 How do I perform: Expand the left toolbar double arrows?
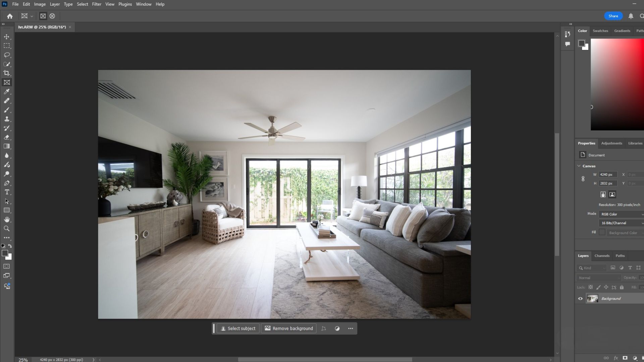[x=3, y=24]
